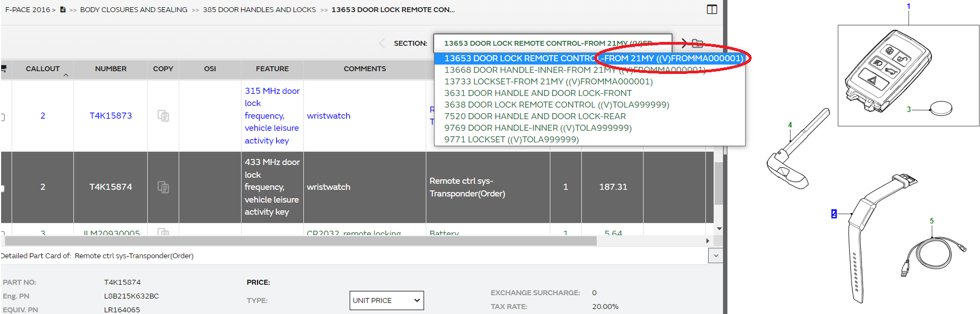This screenshot has height=314, width=980.
Task: Tick the checkbox for row T4K15873
Action: 2,117
